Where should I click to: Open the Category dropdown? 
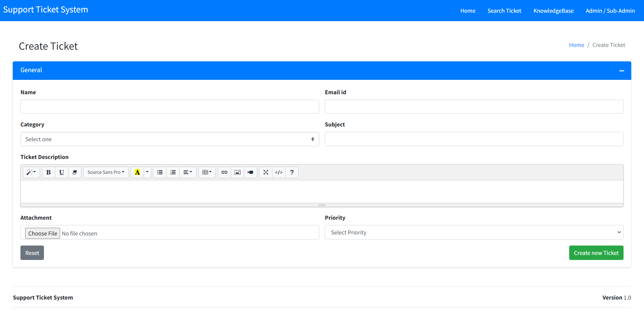click(x=169, y=139)
